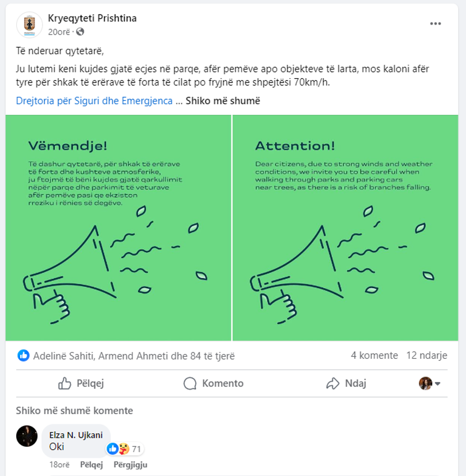Open the three-dot post options menu
The width and height of the screenshot is (466, 476).
tap(435, 24)
